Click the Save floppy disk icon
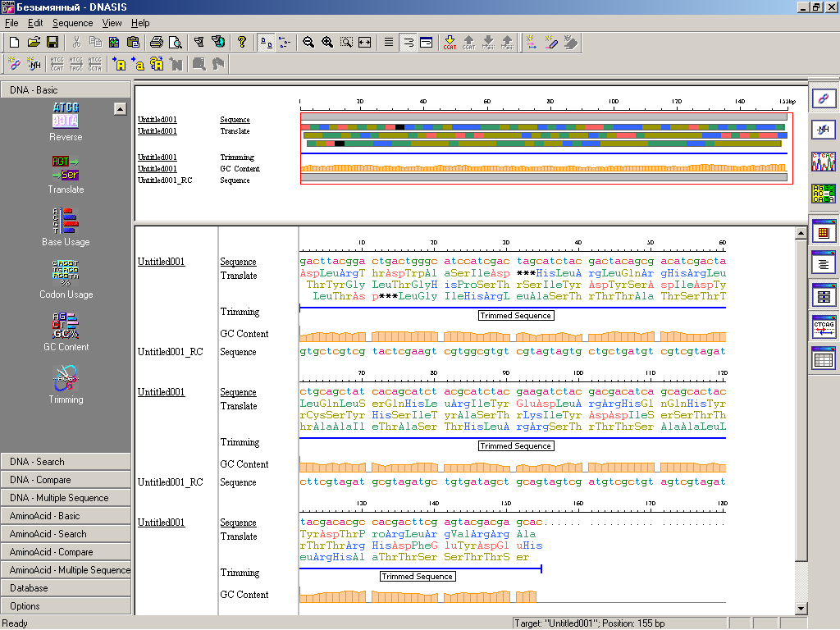The width and height of the screenshot is (840, 630). pyautogui.click(x=52, y=42)
